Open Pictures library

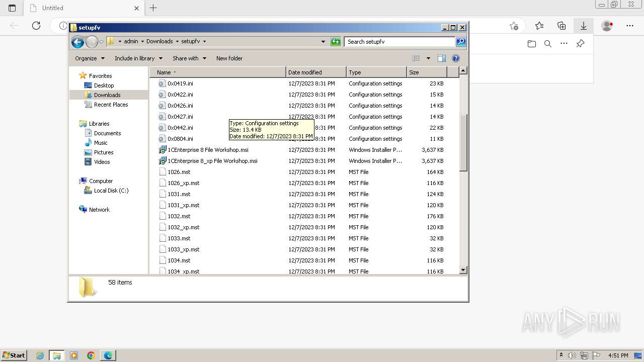pyautogui.click(x=104, y=152)
